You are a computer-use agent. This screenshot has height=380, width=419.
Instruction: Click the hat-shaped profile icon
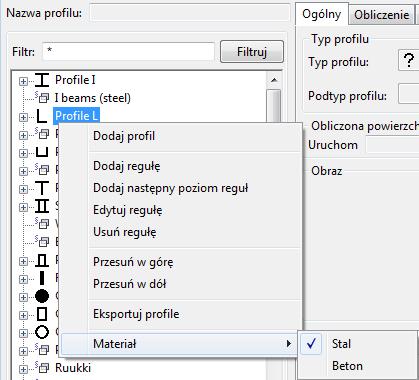coord(42,260)
